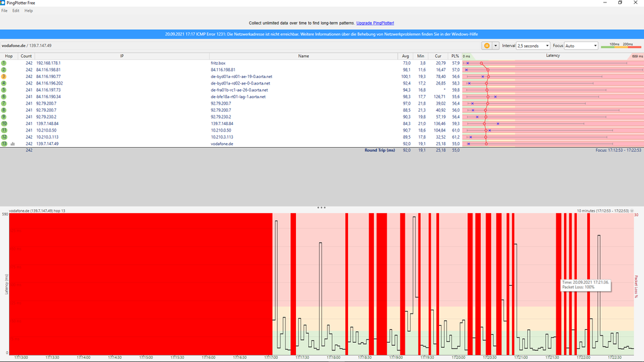644x362 pixels.
Task: Click the blue ICMP Error 1231 banner
Action: coord(322,34)
